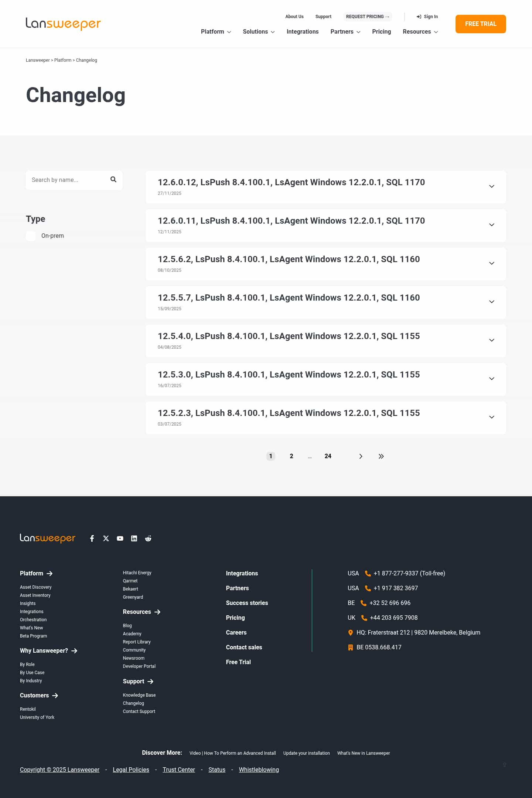Viewport: 532px width, 798px height.
Task: Click the search magnifier icon
Action: click(x=113, y=179)
